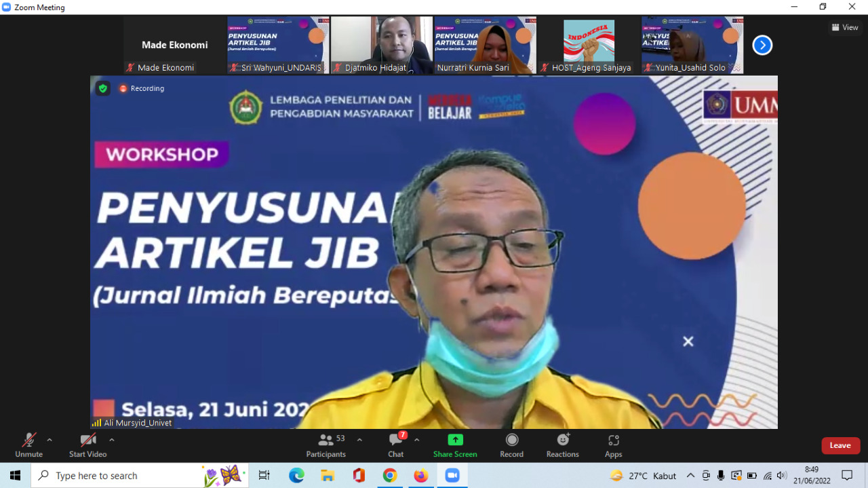Click the green Share Screen button
Image resolution: width=868 pixels, height=488 pixels.
click(455, 445)
